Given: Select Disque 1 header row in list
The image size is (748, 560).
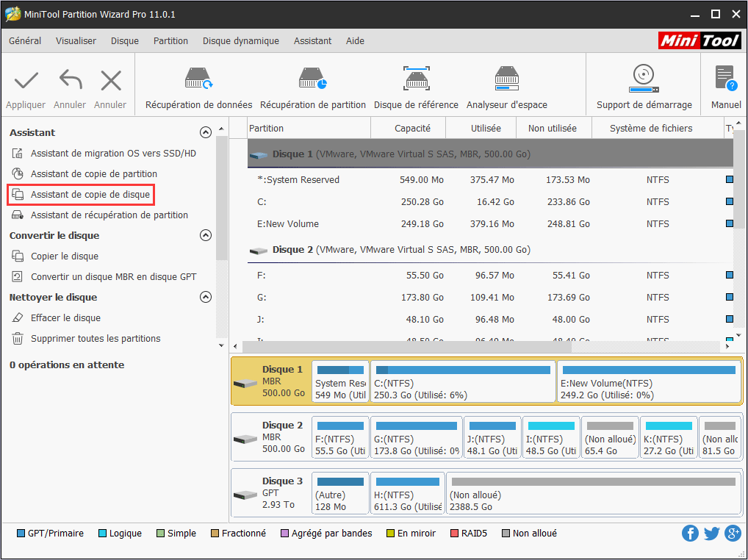Looking at the screenshot, I should click(x=490, y=154).
